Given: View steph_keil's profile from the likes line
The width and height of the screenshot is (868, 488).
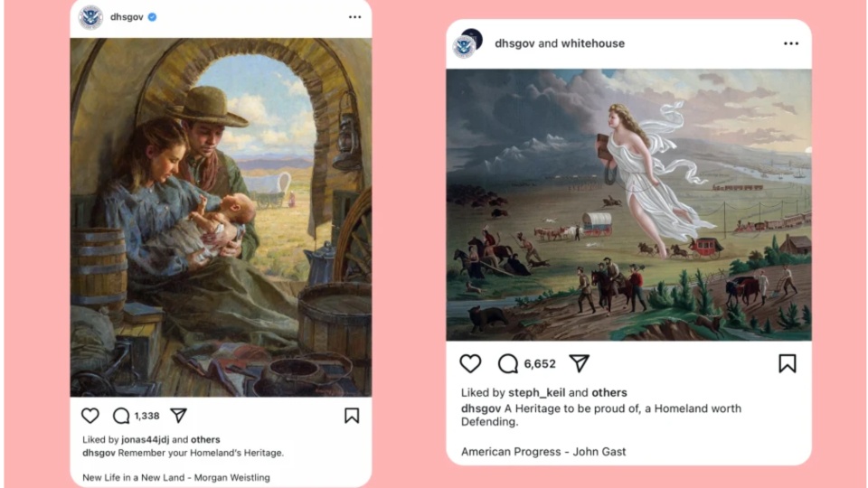Looking at the screenshot, I should click(537, 393).
